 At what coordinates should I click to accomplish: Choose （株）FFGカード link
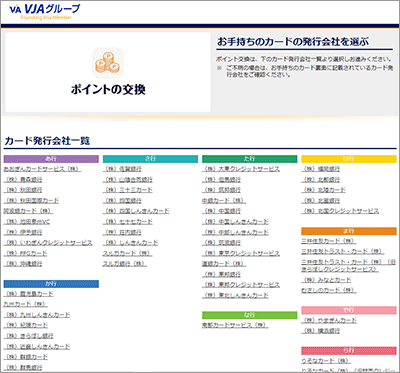point(26,253)
